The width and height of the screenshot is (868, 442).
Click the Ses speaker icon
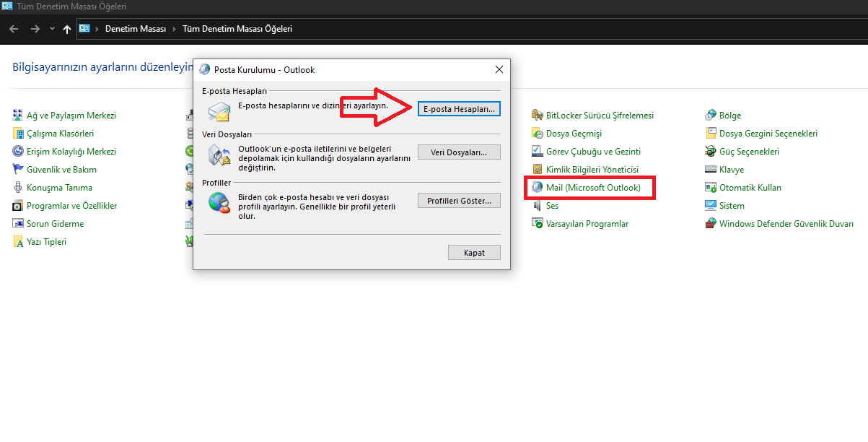537,206
